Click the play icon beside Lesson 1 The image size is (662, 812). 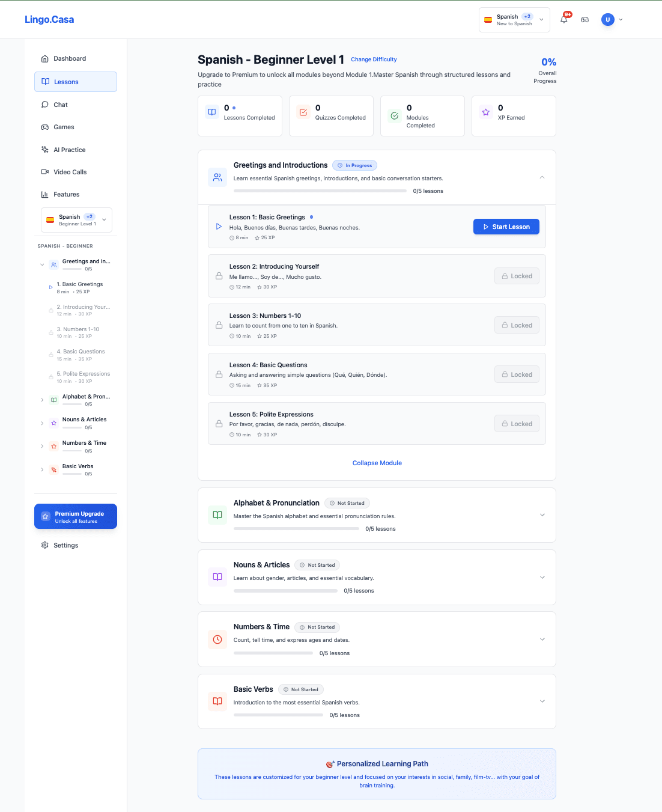click(219, 227)
